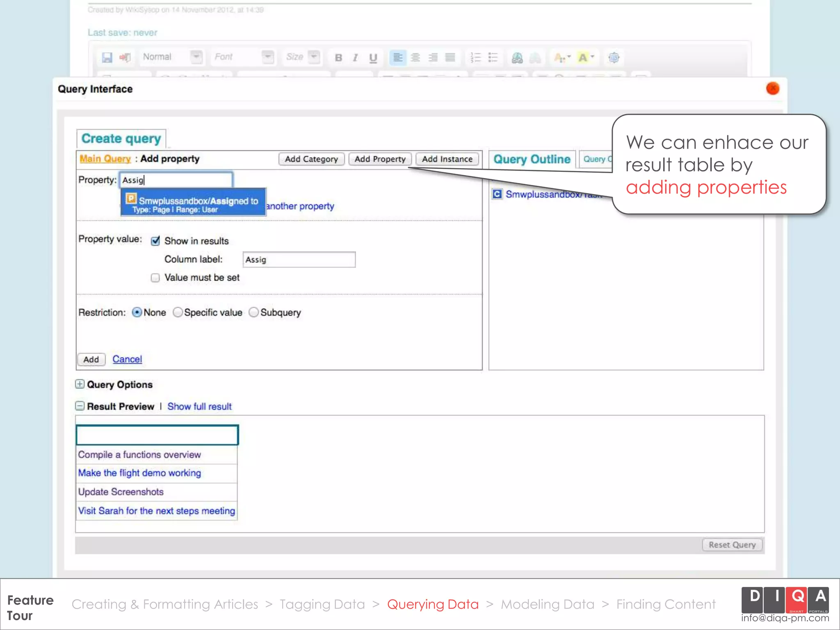Open the Query Outline tab
Viewport: 840px width, 630px height.
click(532, 159)
